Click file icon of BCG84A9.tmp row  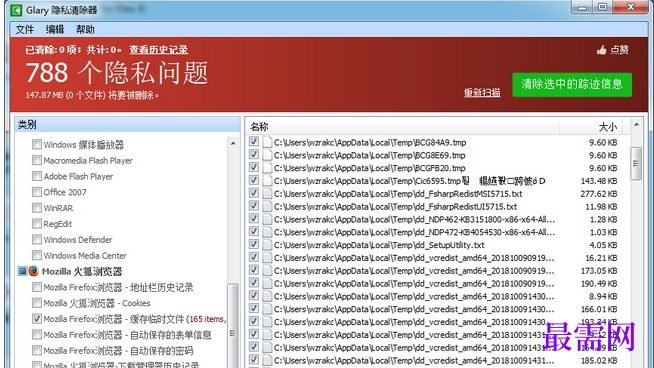[x=267, y=142]
